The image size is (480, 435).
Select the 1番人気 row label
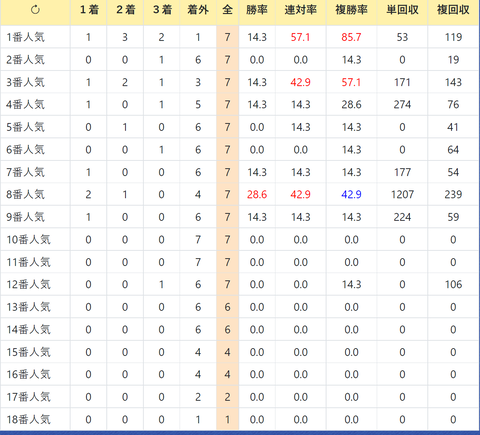(x=25, y=37)
